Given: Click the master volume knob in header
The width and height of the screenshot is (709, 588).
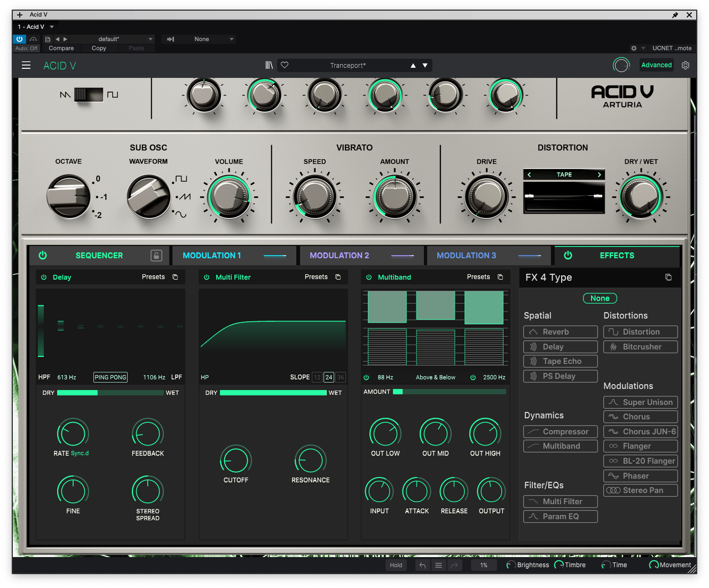Looking at the screenshot, I should tap(621, 65).
